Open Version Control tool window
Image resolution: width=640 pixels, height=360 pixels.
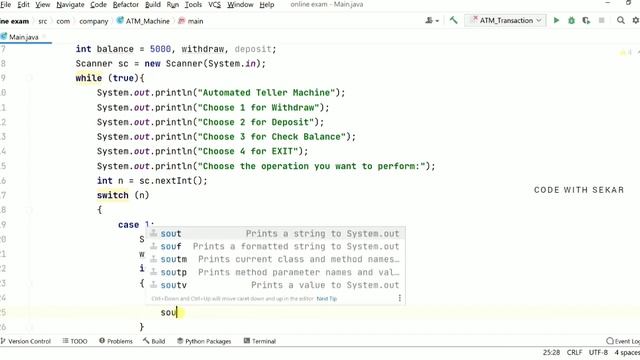26,341
